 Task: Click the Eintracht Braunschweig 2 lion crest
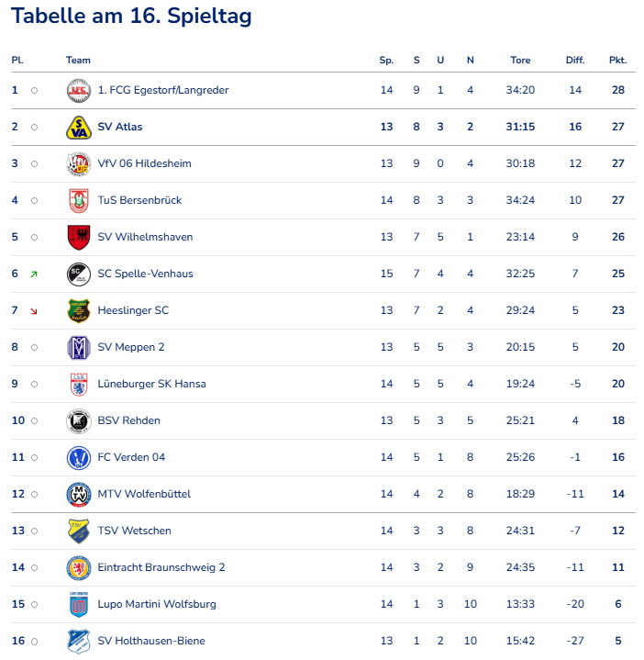point(79,568)
